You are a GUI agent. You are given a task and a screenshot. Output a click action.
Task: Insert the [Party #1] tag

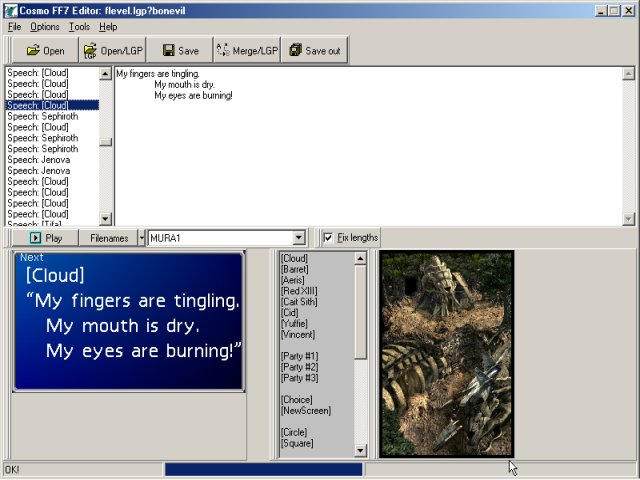(300, 356)
